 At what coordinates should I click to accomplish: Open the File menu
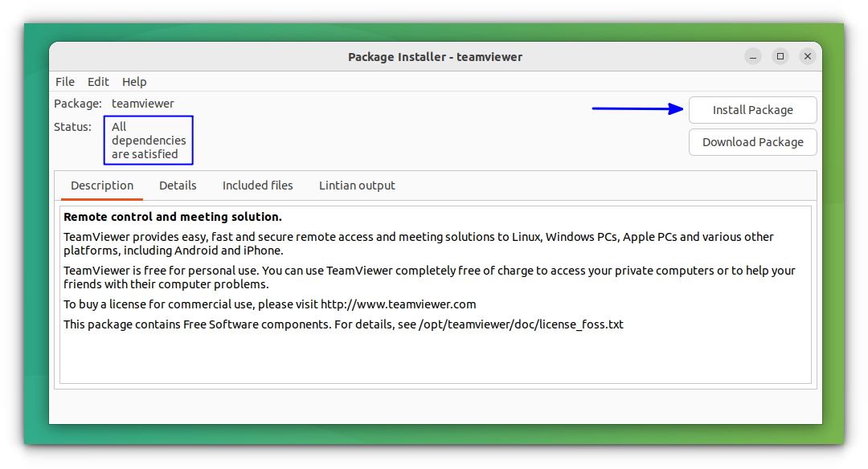coord(64,81)
